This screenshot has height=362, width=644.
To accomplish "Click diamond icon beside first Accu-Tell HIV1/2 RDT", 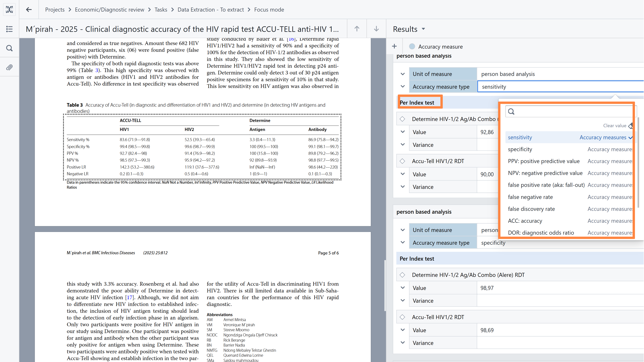I will [x=402, y=161].
